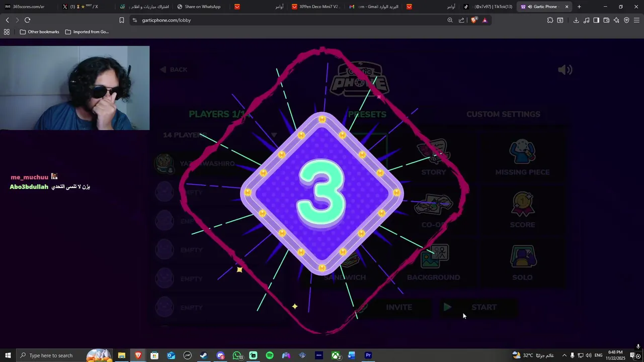This screenshot has height=362, width=644.
Task: Click the Brave Rewards triangle icon
Action: pyautogui.click(x=485, y=20)
